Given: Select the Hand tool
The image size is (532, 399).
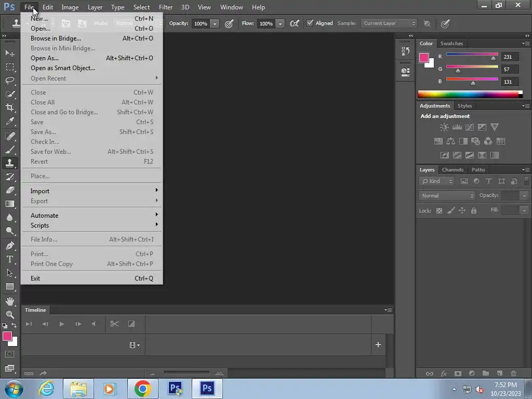Looking at the screenshot, I should point(10,301).
